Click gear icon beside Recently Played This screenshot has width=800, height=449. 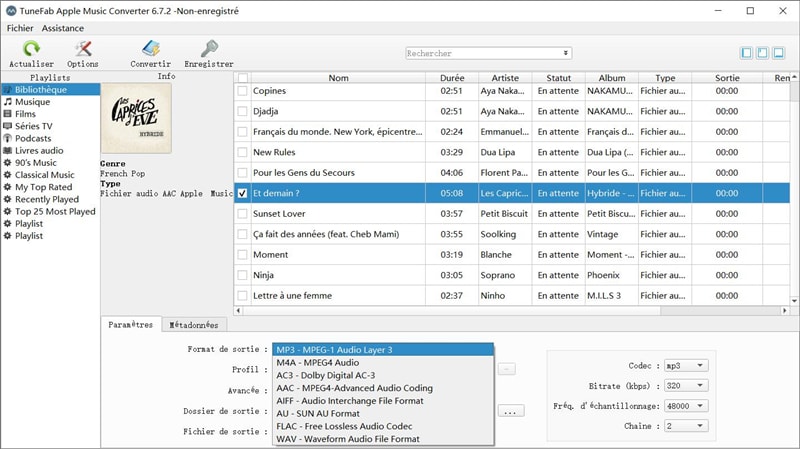click(8, 199)
